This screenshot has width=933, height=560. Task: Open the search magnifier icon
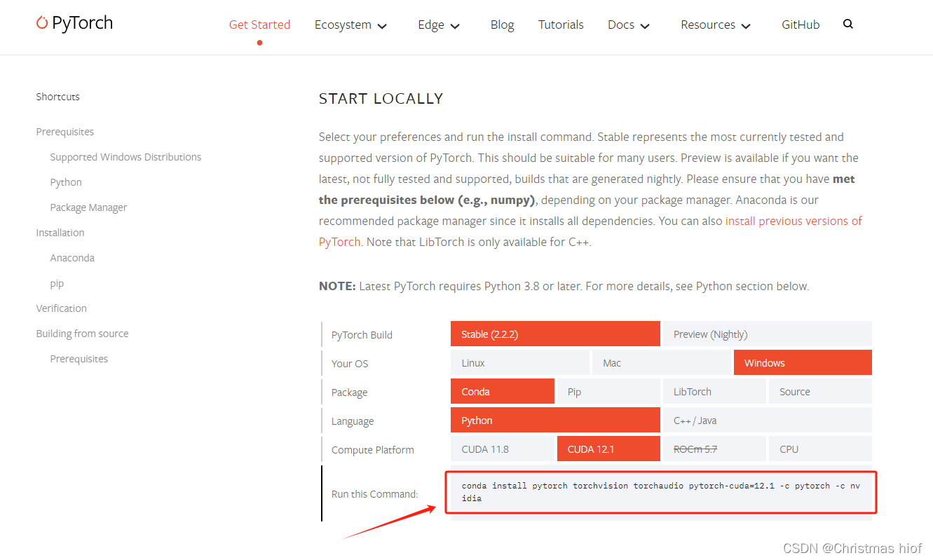(x=848, y=24)
